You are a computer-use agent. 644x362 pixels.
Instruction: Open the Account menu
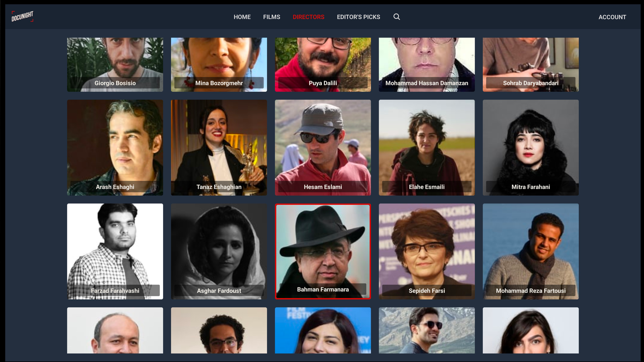[612, 17]
